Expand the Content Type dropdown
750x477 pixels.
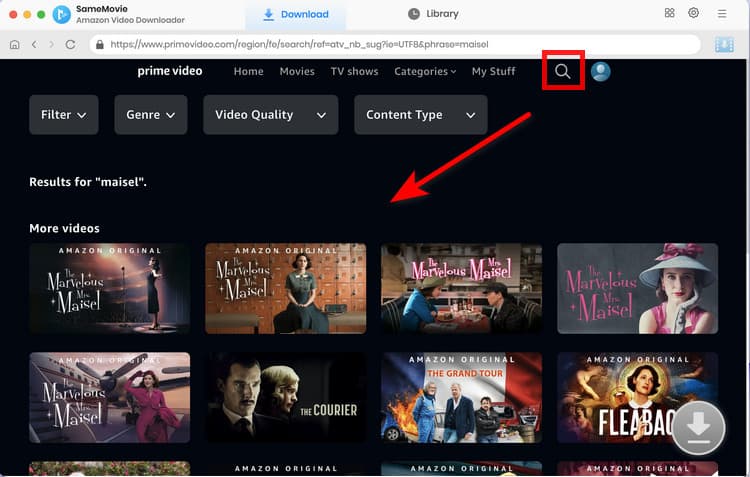click(421, 115)
